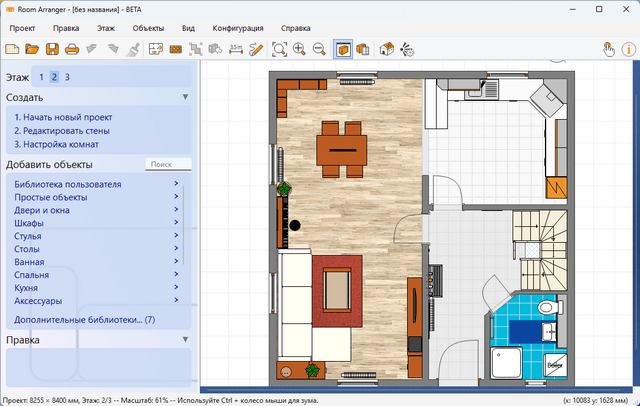Click the zoom out magnifier icon
Viewport: 640px width, 406px height.
[318, 48]
